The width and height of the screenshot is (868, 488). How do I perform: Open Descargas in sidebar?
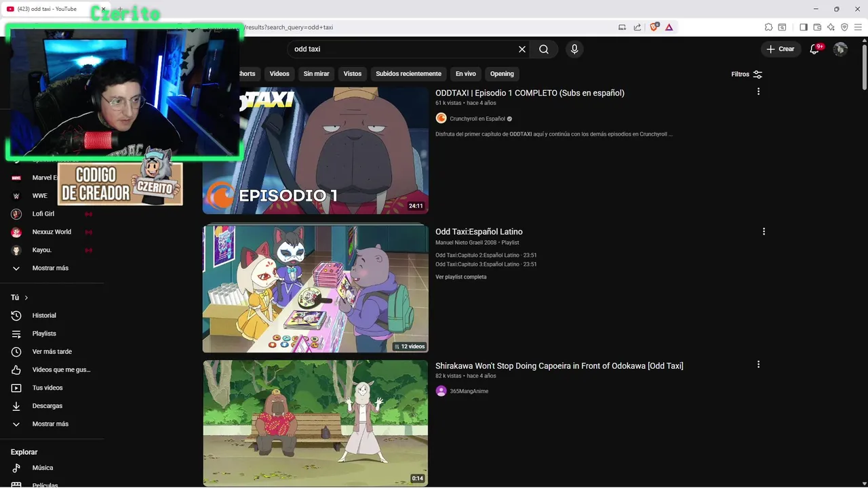(x=52, y=406)
